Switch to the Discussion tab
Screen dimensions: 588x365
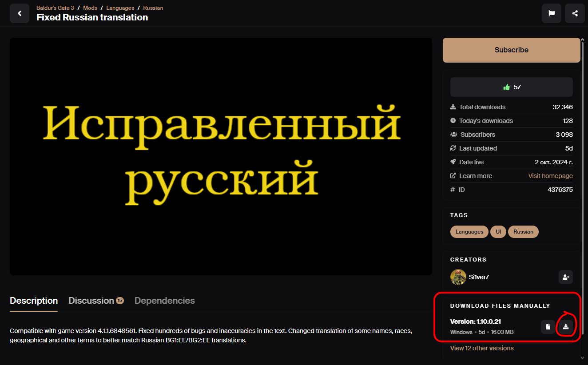91,301
